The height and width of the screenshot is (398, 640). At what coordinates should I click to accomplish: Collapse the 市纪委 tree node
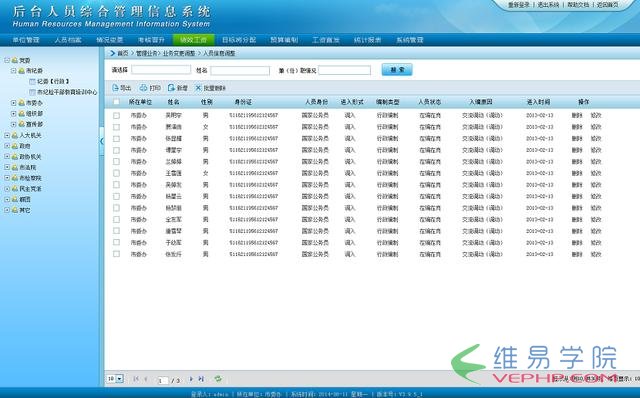point(13,71)
